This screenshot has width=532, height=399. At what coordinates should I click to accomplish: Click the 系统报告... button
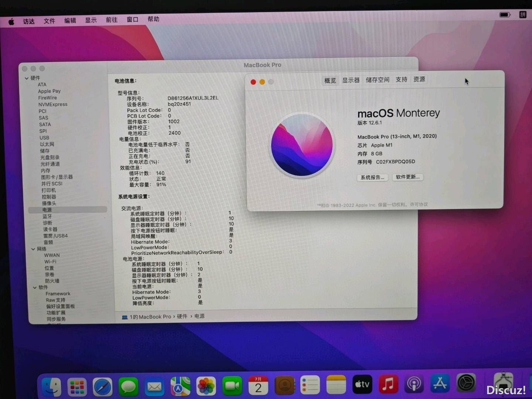pos(372,178)
